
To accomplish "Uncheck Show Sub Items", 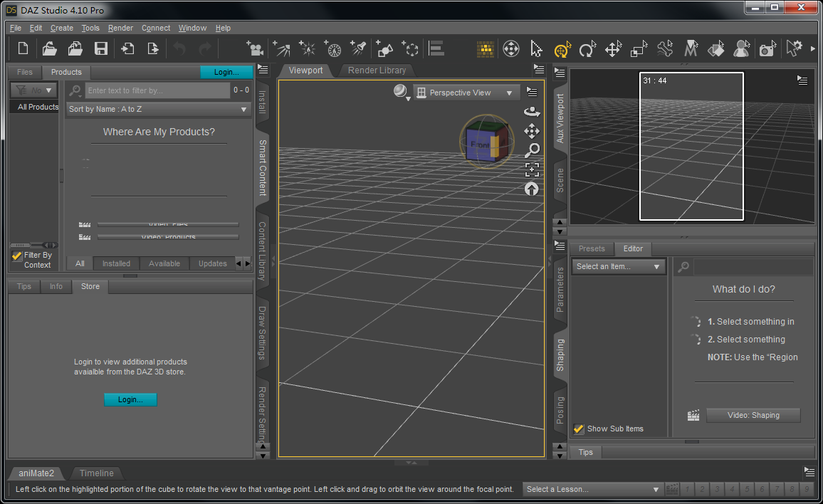I will pyautogui.click(x=579, y=429).
